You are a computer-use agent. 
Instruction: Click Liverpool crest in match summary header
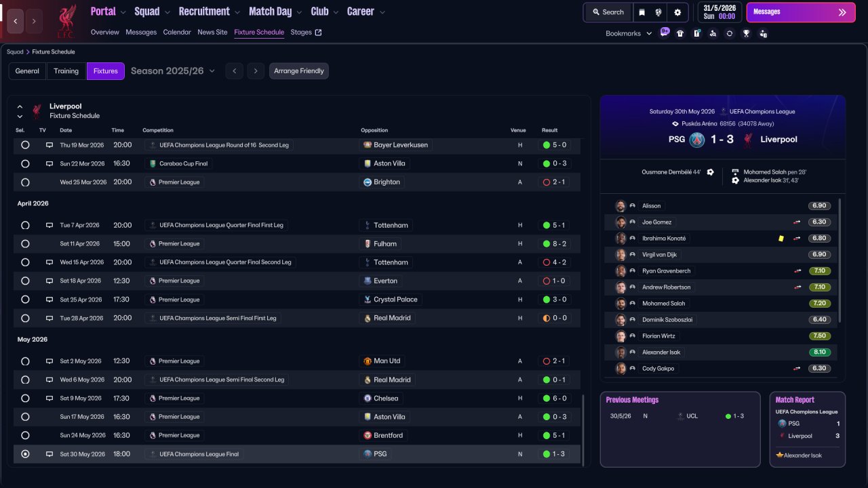749,140
